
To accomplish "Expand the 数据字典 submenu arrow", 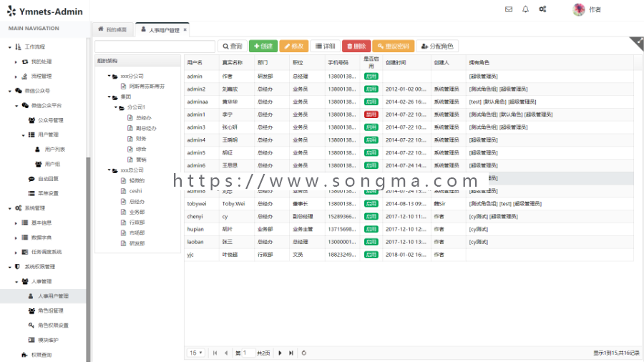I will click(16, 238).
